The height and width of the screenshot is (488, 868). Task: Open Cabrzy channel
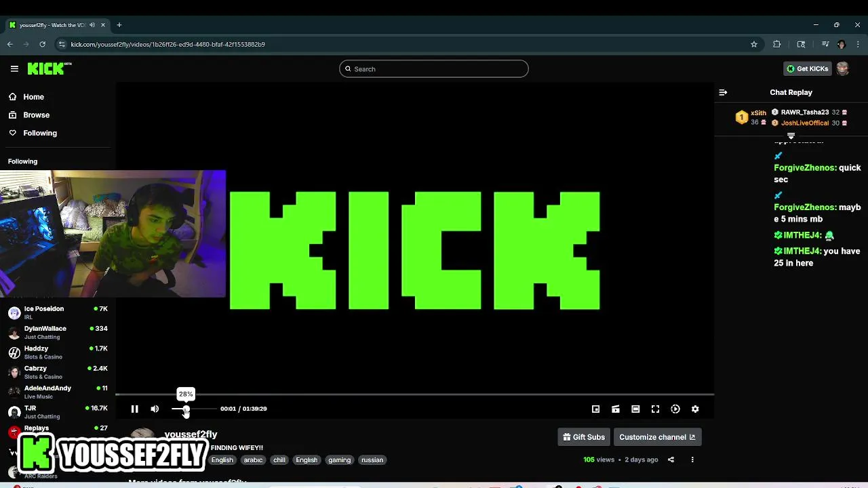(x=58, y=372)
